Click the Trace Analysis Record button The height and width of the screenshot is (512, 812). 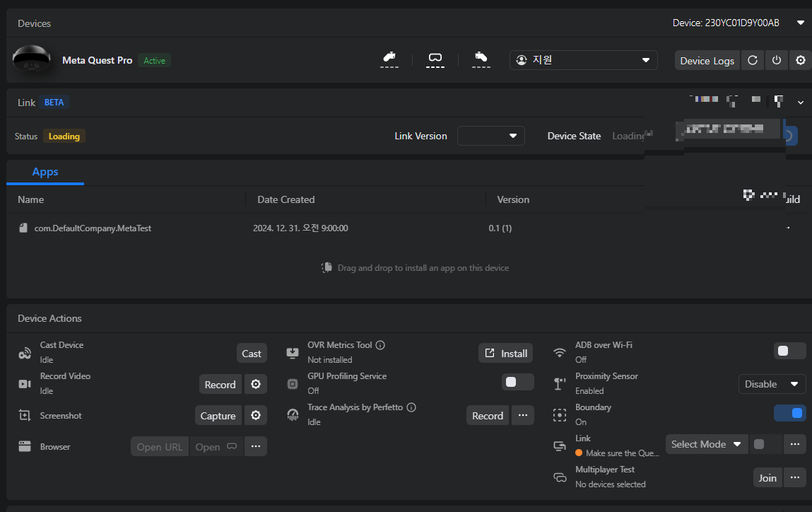(488, 416)
